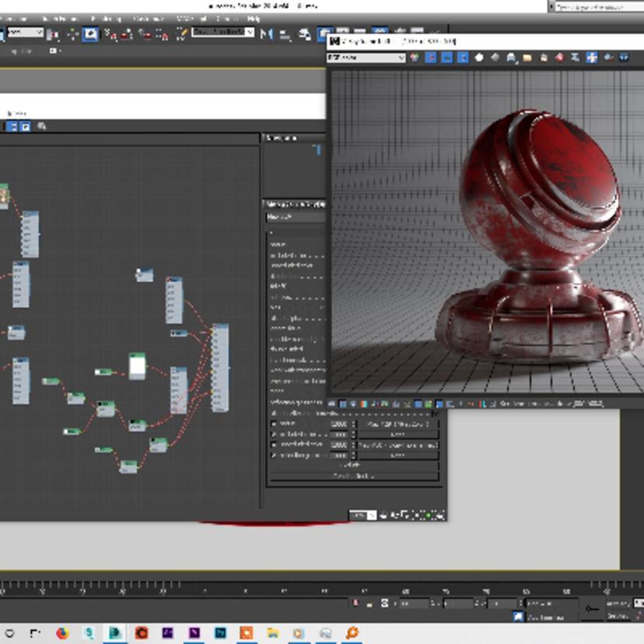Click the Align tool in main toolbar
The height and width of the screenshot is (644, 644).
click(x=285, y=33)
